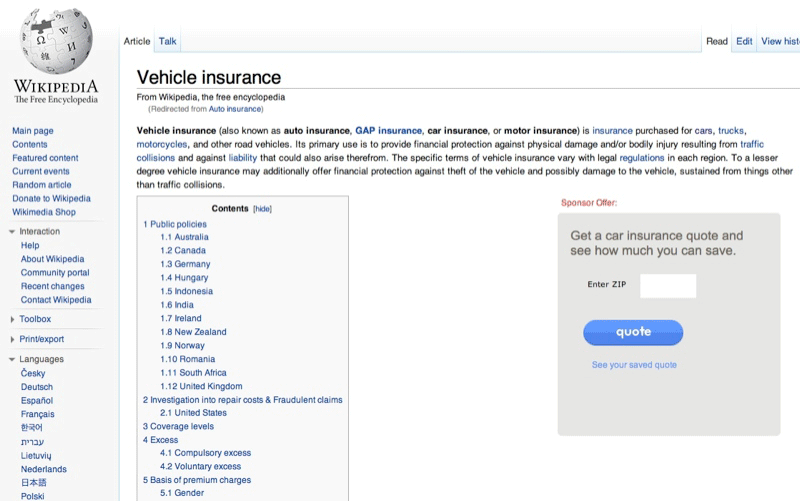
Task: Switch language to Deutsch
Action: [x=37, y=387]
